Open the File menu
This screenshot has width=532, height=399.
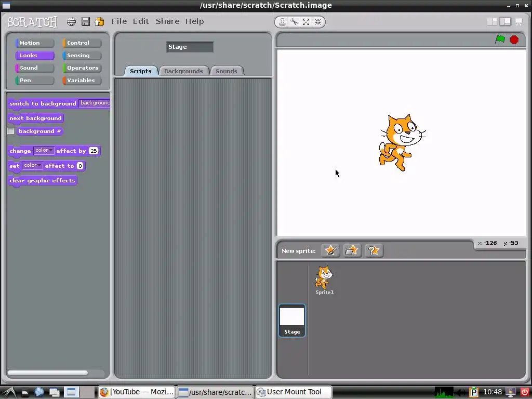click(x=119, y=21)
